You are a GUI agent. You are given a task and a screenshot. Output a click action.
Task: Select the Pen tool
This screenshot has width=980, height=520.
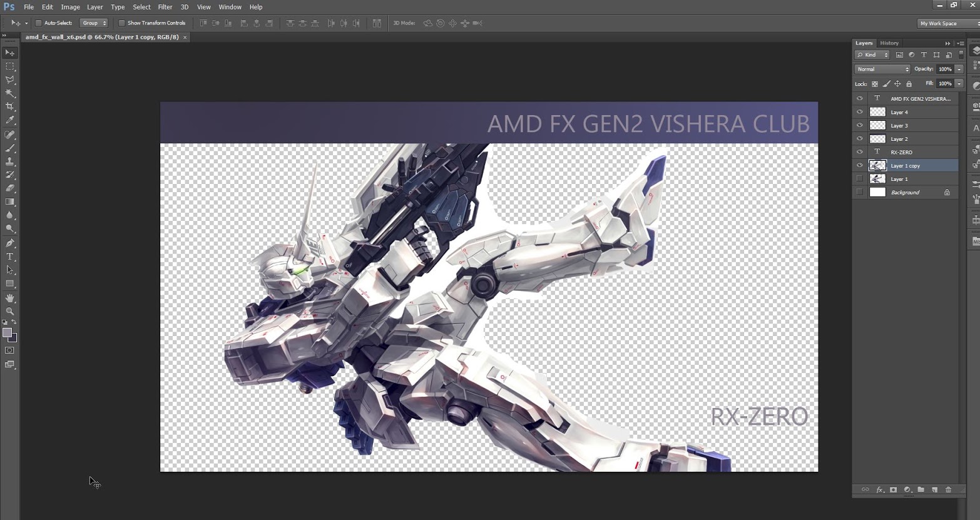[10, 243]
